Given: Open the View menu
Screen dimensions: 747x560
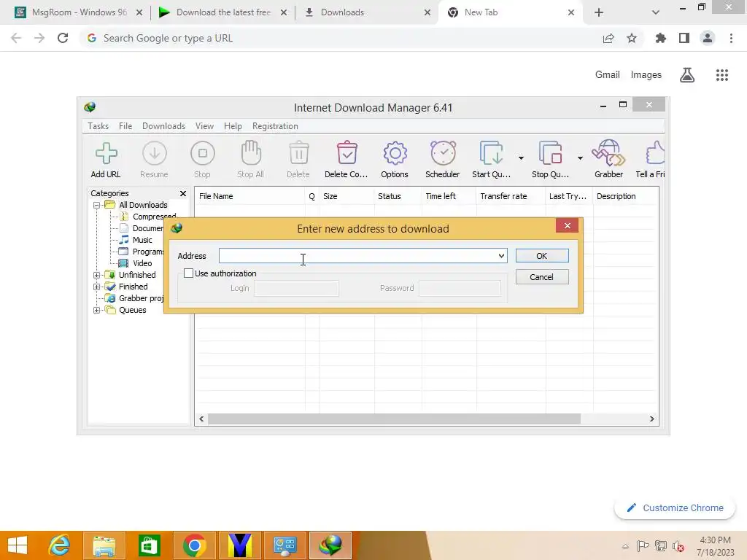Looking at the screenshot, I should (204, 126).
